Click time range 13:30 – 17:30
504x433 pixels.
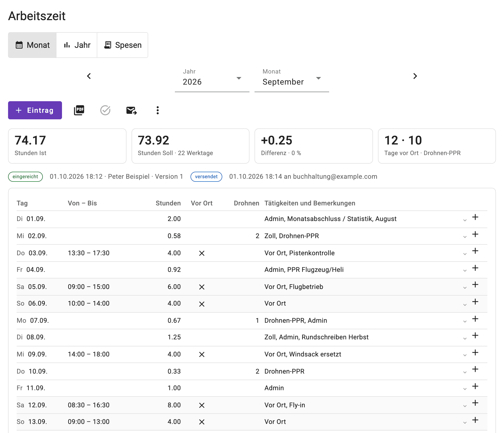tap(89, 253)
